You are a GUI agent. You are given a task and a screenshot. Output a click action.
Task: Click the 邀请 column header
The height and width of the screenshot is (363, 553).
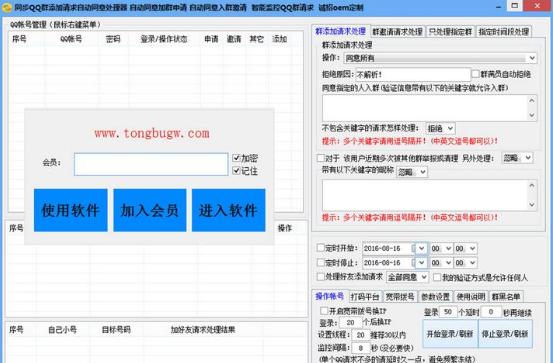point(234,39)
